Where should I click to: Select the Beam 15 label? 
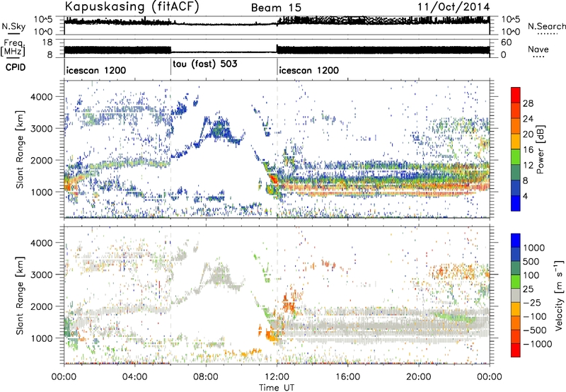point(276,8)
